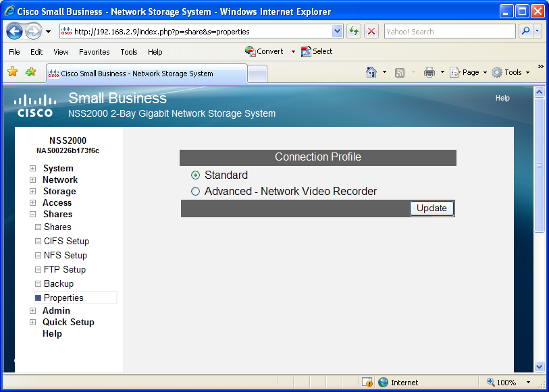Select Advanced - Network Video Recorder radio

[x=195, y=192]
